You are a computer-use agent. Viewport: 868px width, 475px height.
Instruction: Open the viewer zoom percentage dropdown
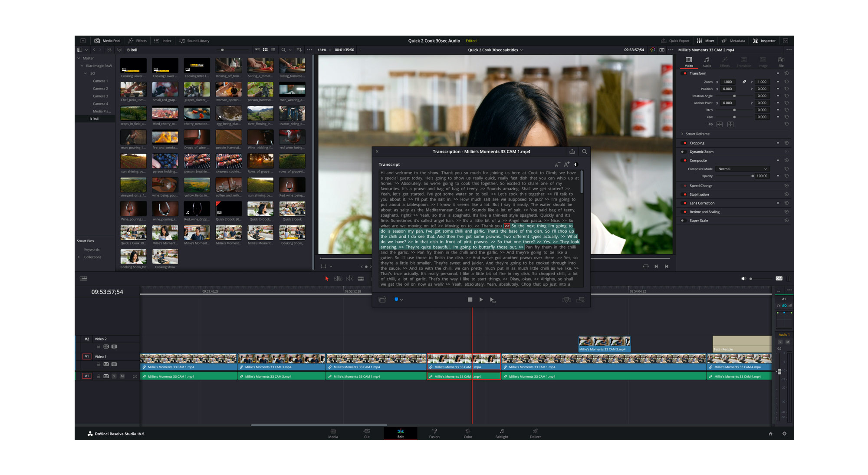click(x=324, y=50)
